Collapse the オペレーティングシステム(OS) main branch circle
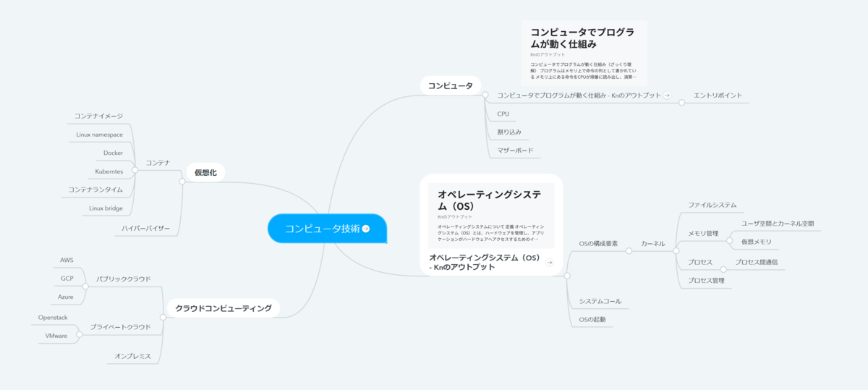This screenshot has width=868, height=390. coord(567,276)
